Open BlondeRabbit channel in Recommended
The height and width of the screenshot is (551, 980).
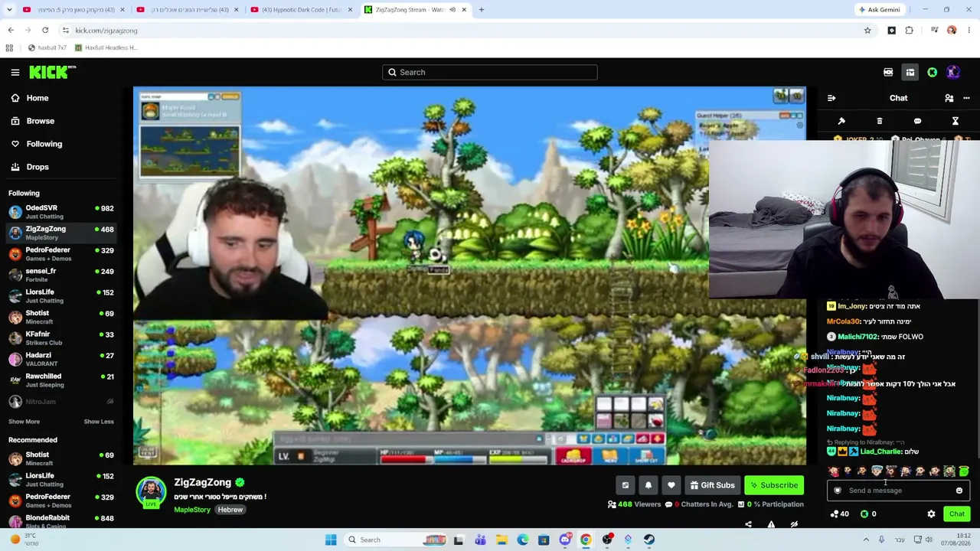tap(61, 521)
